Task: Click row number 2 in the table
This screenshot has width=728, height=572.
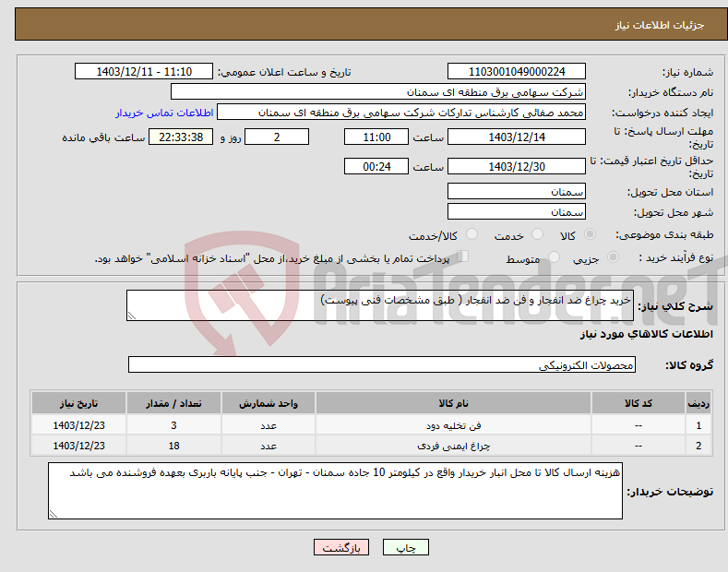Action: (698, 446)
